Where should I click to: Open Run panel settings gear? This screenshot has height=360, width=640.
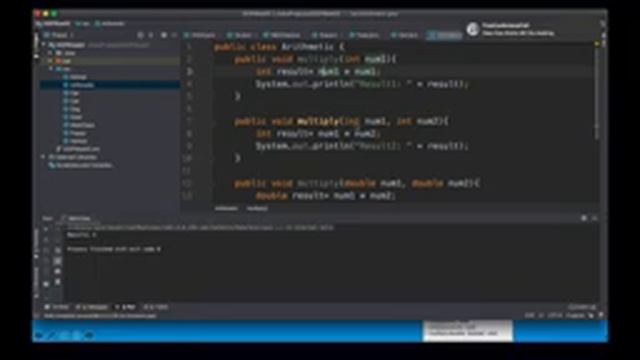coord(584,218)
